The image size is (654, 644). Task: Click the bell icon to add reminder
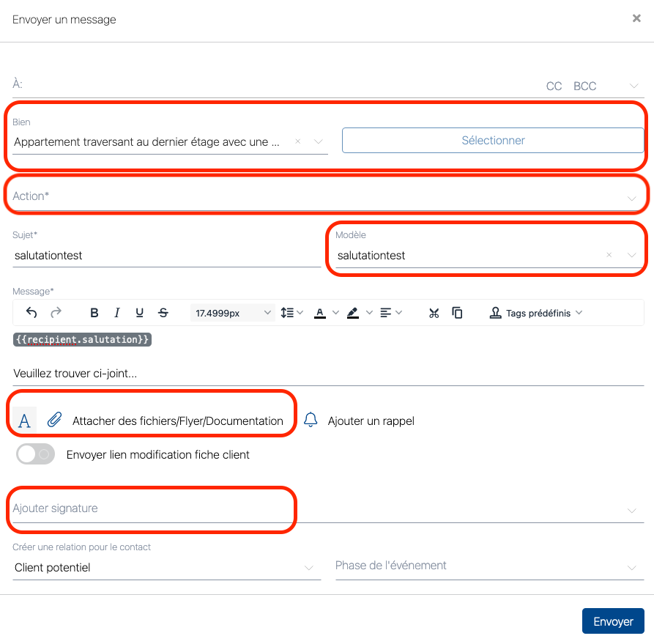click(x=311, y=420)
